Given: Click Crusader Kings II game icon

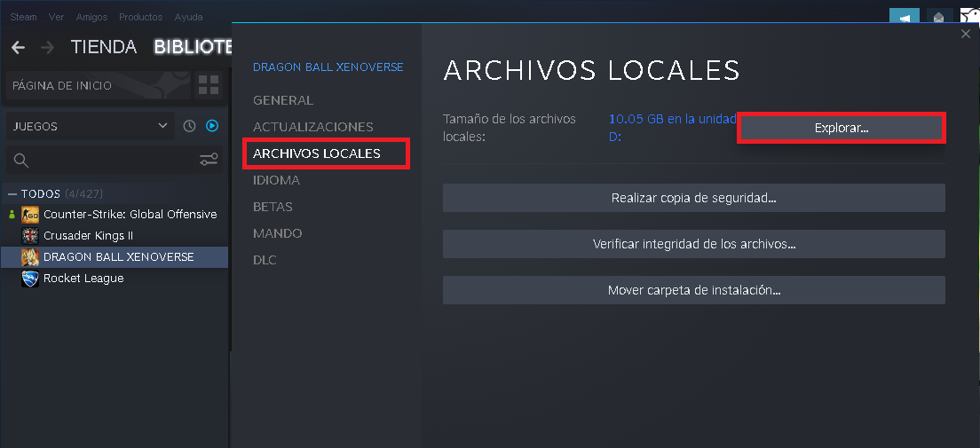Looking at the screenshot, I should pyautogui.click(x=30, y=236).
